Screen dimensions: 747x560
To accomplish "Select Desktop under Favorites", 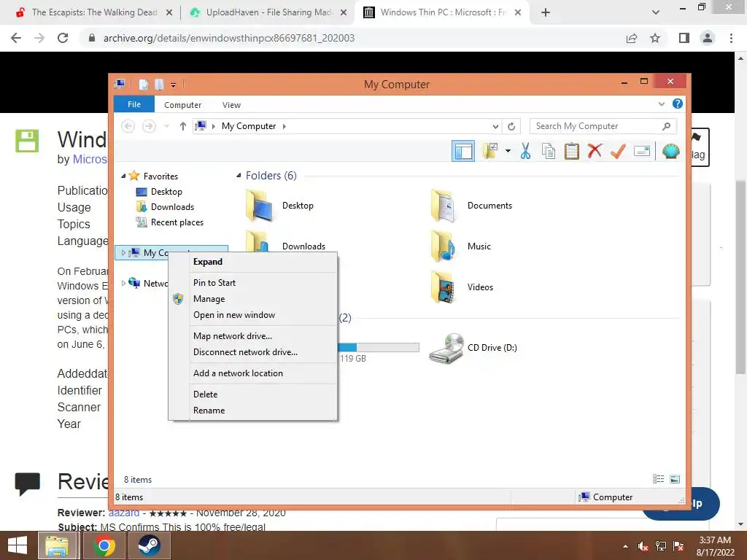I will [166, 192].
